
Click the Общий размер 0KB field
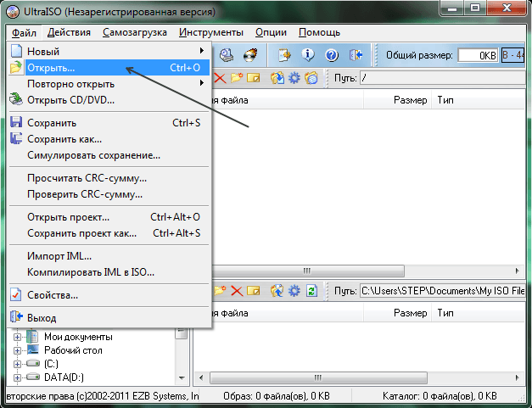(479, 55)
